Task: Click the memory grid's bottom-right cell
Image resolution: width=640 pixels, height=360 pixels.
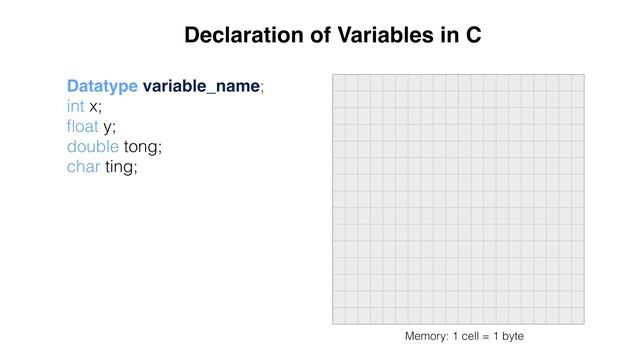Action: point(578,316)
